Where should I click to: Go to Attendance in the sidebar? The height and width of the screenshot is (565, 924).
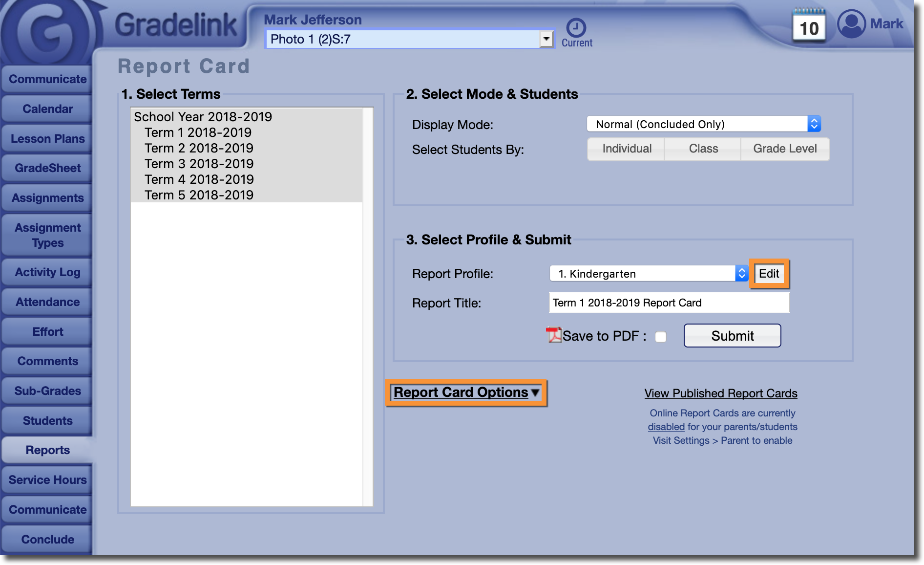47,302
